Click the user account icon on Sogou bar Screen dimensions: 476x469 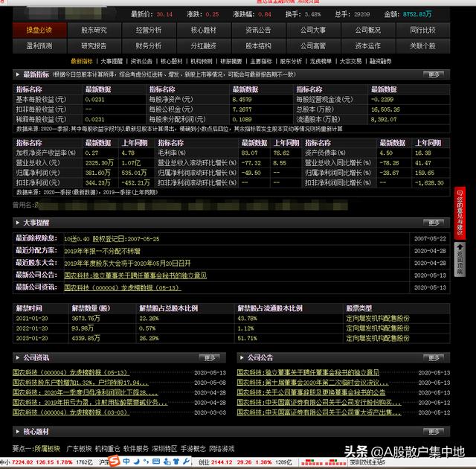(x=167, y=462)
